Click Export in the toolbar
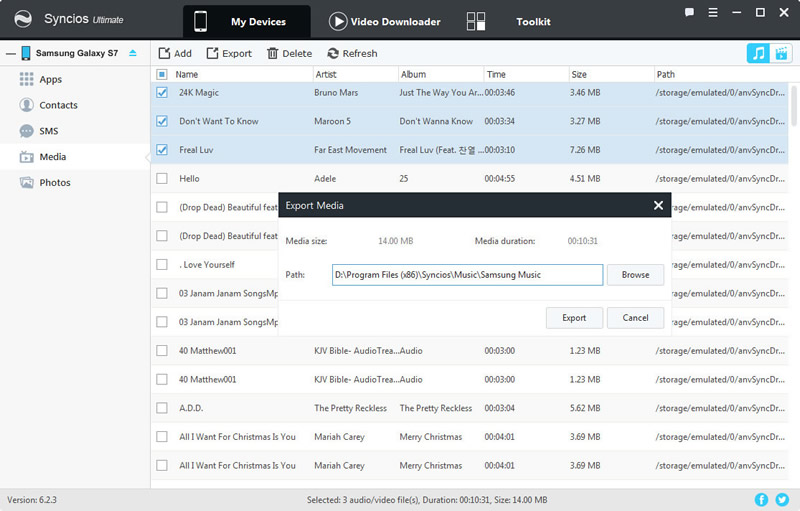This screenshot has width=800, height=511. click(x=229, y=53)
